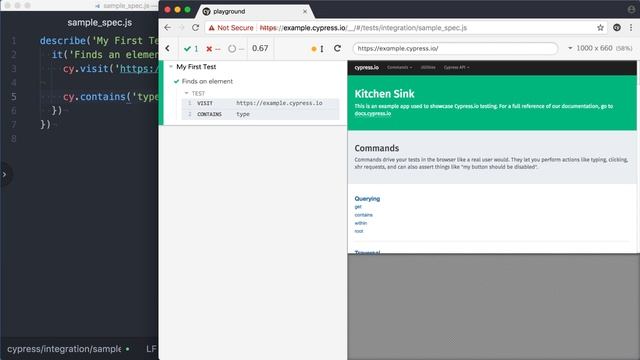Open the contains command link
Screen dimensions: 640x360
click(x=363, y=215)
